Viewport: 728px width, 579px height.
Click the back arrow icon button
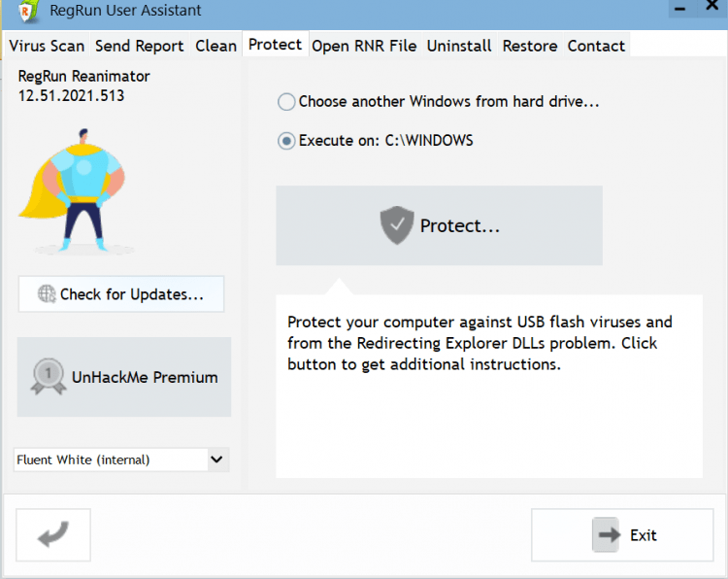pos(53,535)
